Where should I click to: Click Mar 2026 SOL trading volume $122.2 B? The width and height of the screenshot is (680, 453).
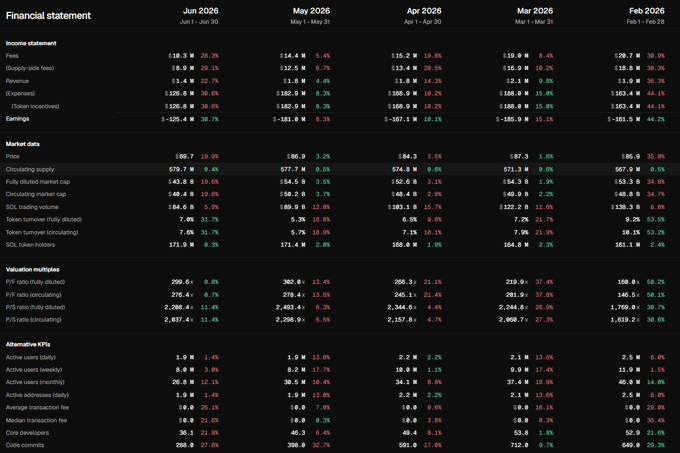[x=513, y=207]
